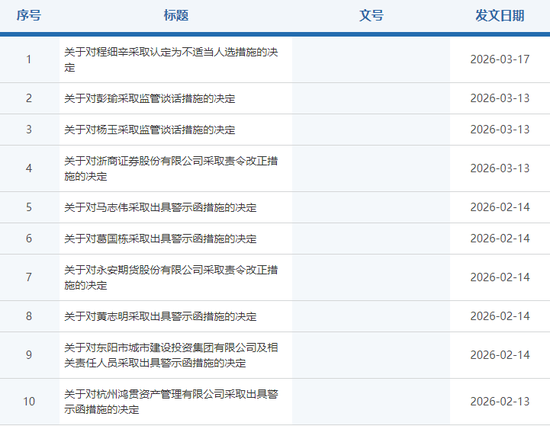Click the date in the 浙商证券 row
Screen dimensions: 550x426
pos(500,168)
